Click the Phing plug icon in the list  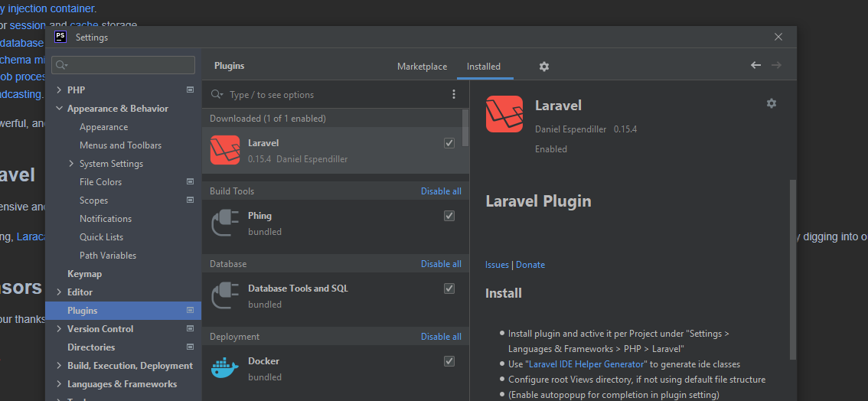coord(225,223)
